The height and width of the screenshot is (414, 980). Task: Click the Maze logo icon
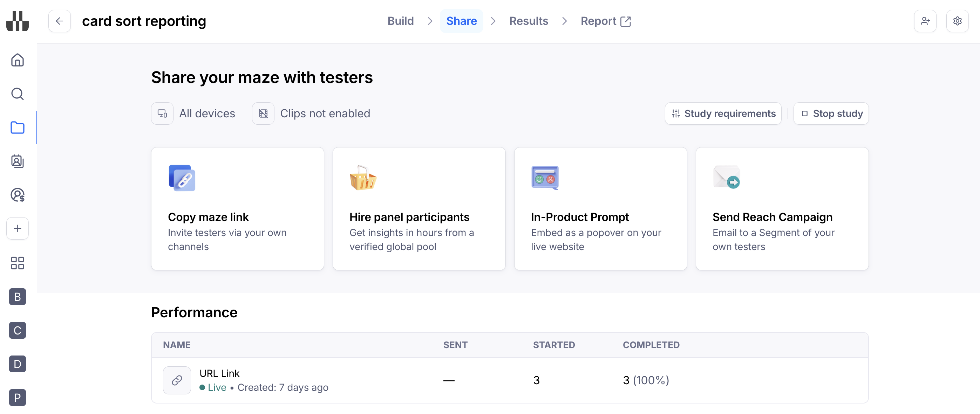[18, 21]
